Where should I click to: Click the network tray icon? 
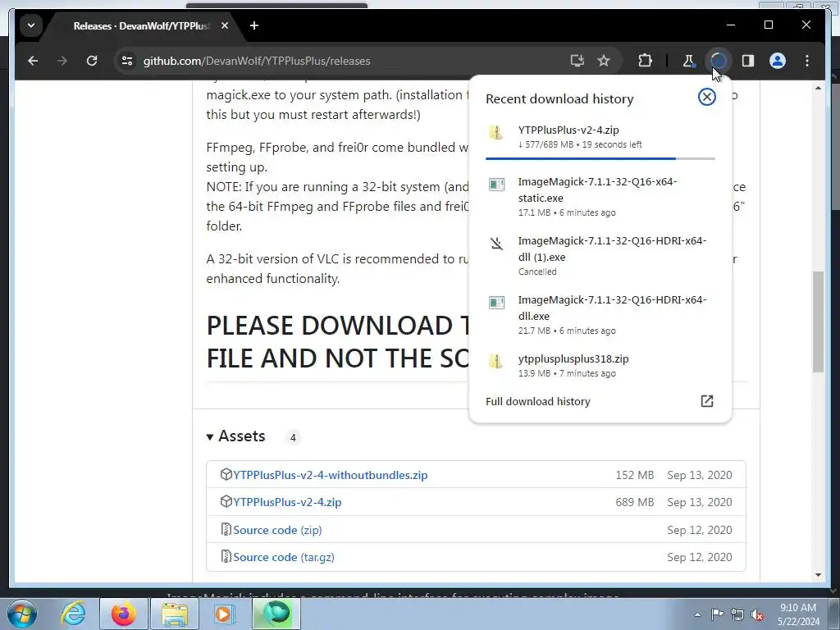coord(737,614)
